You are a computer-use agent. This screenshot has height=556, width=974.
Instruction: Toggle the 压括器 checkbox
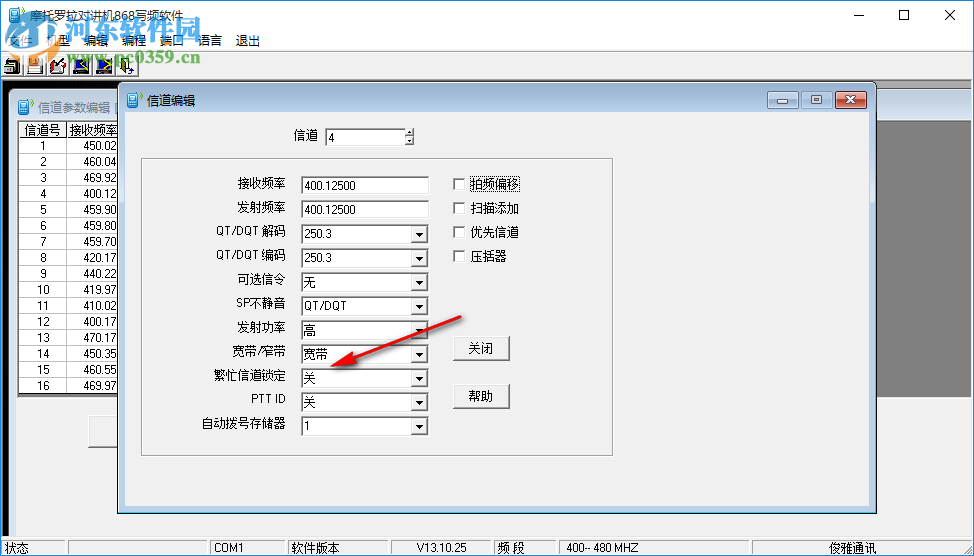(459, 256)
